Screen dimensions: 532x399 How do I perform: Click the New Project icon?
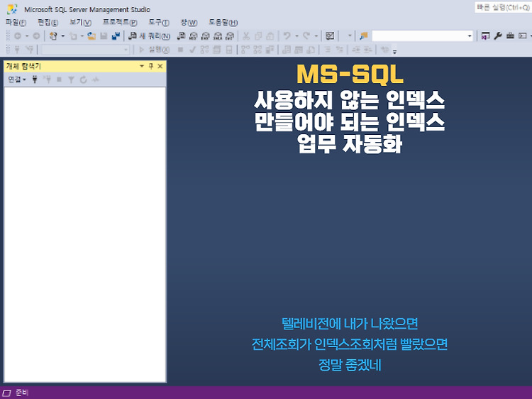pos(53,35)
